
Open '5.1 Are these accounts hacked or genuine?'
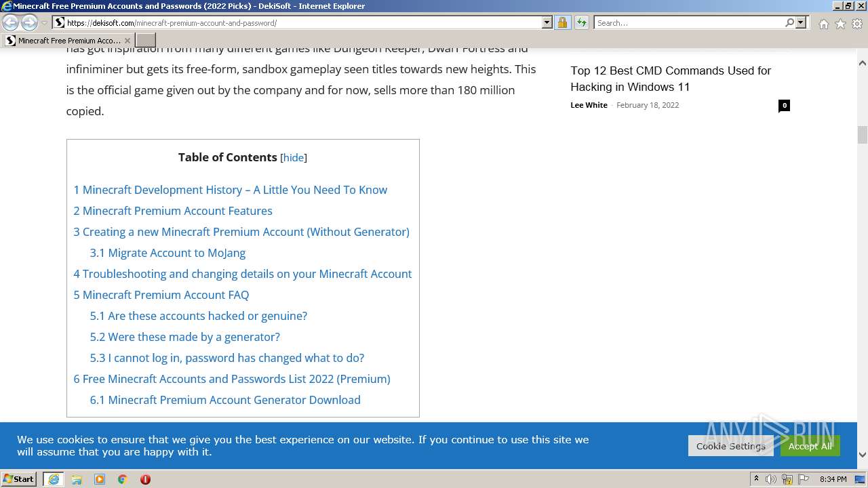tap(199, 316)
